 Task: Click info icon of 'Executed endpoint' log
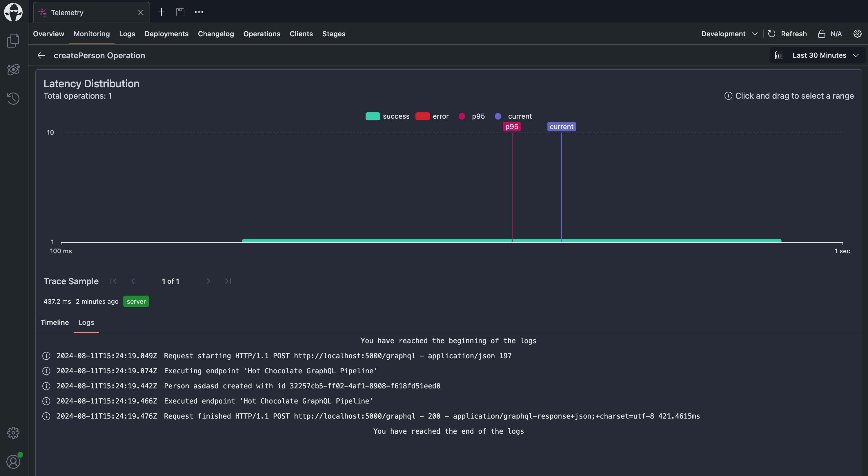coord(46,401)
